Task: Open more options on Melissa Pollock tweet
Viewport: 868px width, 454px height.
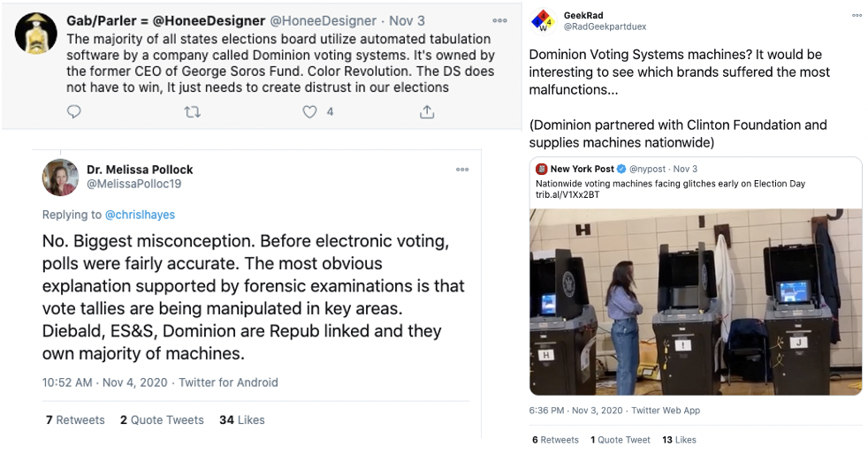Action: [462, 170]
